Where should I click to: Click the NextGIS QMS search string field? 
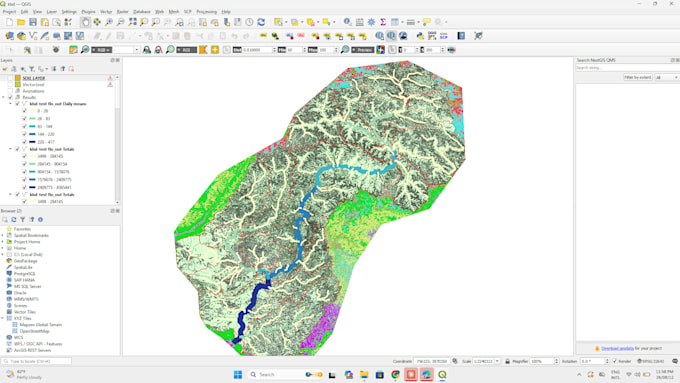pos(627,68)
